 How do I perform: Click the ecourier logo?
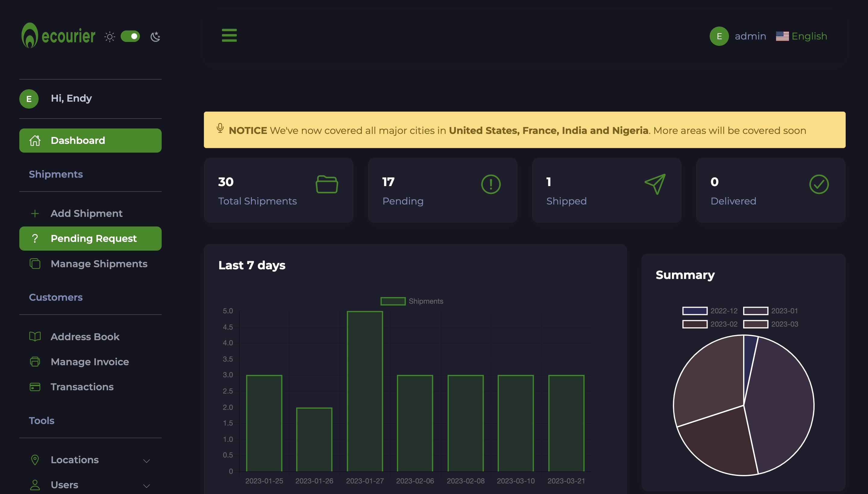click(x=58, y=36)
